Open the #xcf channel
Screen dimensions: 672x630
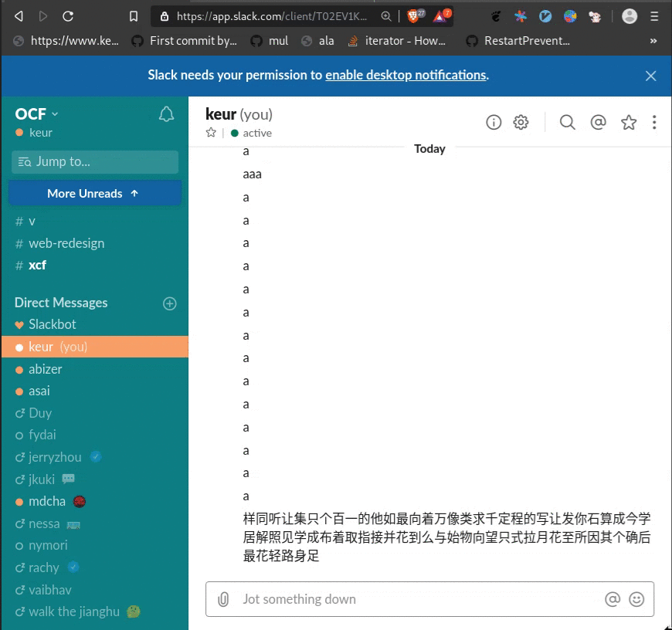coord(95,265)
